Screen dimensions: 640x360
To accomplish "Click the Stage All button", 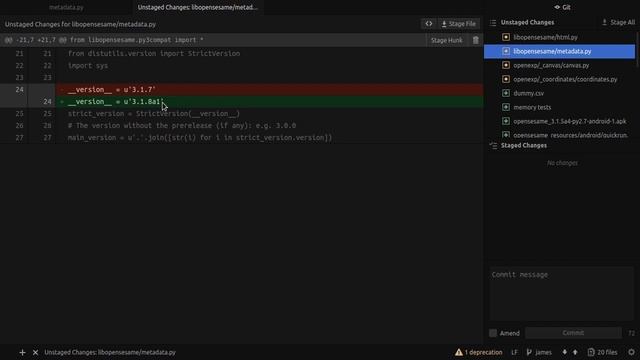I will pos(618,22).
